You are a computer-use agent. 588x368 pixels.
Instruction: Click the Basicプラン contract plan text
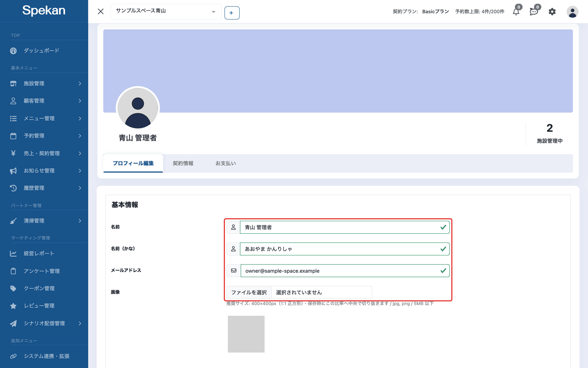435,12
